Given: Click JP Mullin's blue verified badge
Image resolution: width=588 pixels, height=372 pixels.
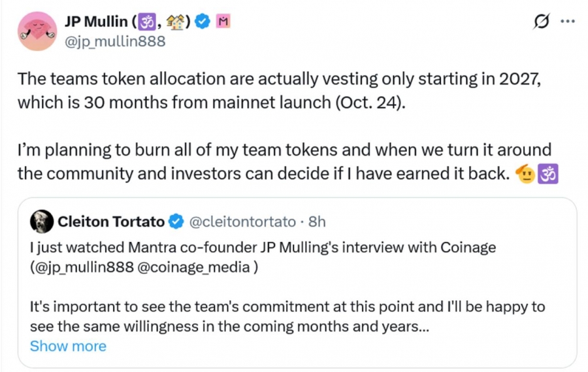Looking at the screenshot, I should pyautogui.click(x=203, y=22).
